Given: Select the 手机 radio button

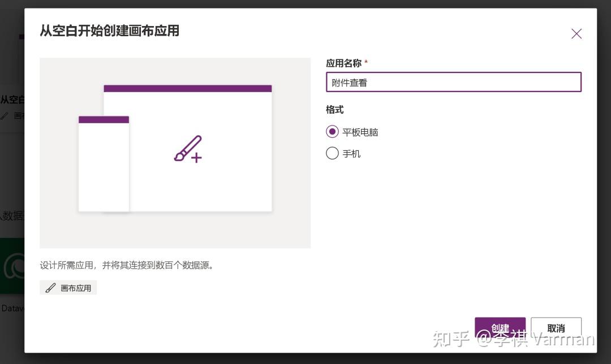Looking at the screenshot, I should point(332,153).
